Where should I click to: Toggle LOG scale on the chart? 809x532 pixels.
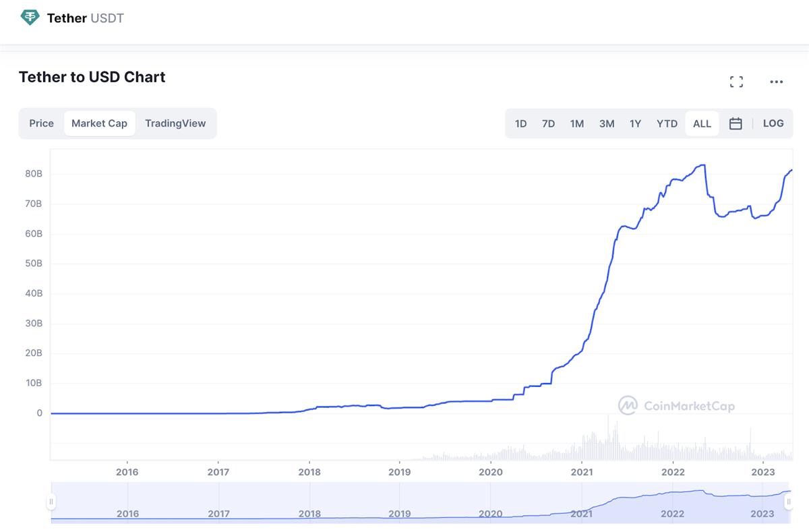[773, 123]
